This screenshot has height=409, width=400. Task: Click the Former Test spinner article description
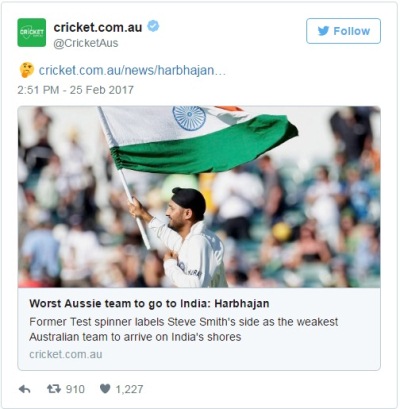[183, 329]
